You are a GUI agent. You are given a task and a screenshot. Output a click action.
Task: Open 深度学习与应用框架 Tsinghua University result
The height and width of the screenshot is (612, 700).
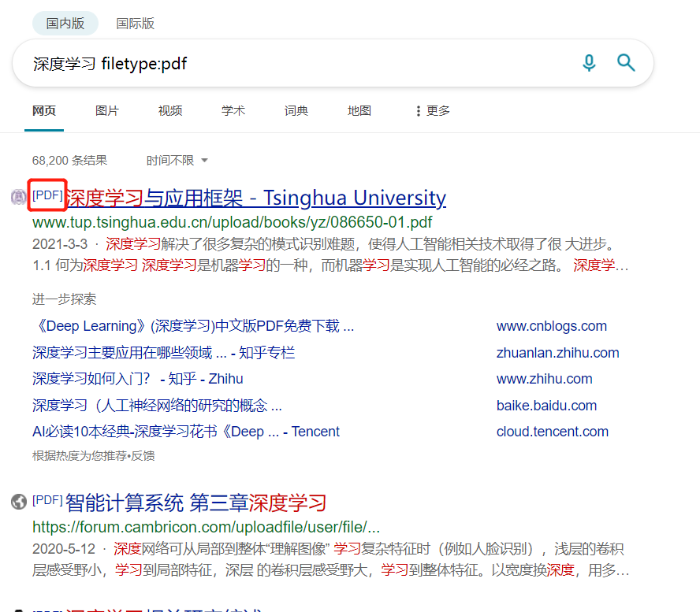click(257, 198)
